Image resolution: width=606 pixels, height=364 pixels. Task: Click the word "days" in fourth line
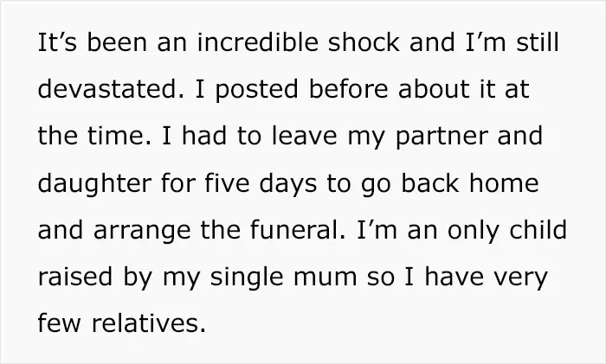pyautogui.click(x=288, y=184)
